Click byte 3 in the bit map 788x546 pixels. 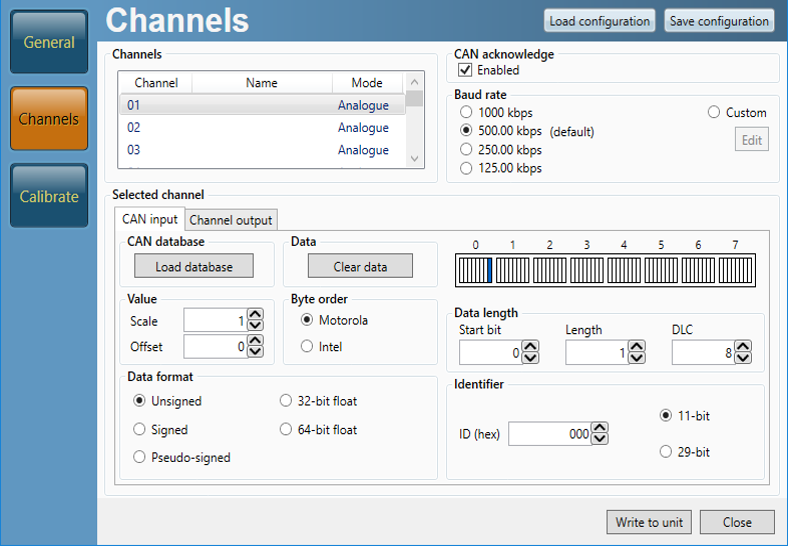click(x=586, y=270)
